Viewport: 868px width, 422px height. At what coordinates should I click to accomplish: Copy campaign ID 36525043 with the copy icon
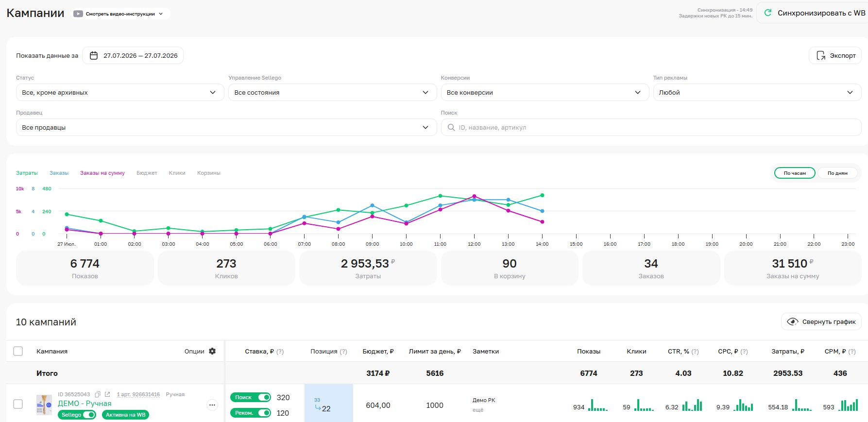tap(98, 394)
